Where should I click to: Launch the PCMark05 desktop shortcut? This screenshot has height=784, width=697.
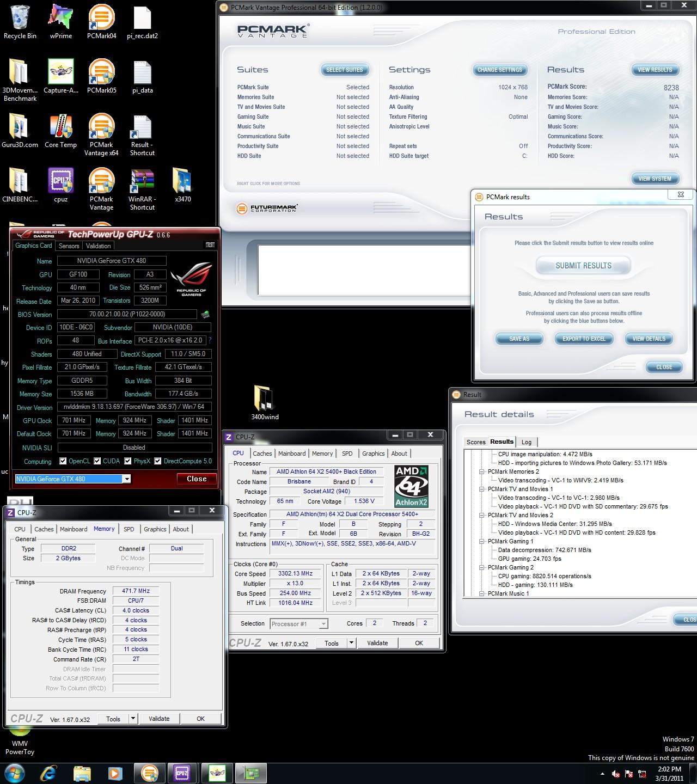pyautogui.click(x=101, y=76)
